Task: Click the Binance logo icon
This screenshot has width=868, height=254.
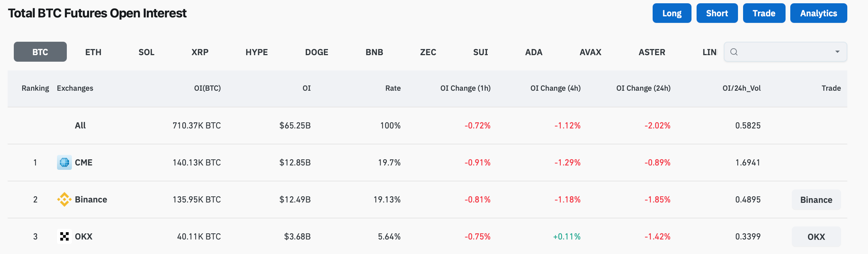Action: (x=65, y=199)
